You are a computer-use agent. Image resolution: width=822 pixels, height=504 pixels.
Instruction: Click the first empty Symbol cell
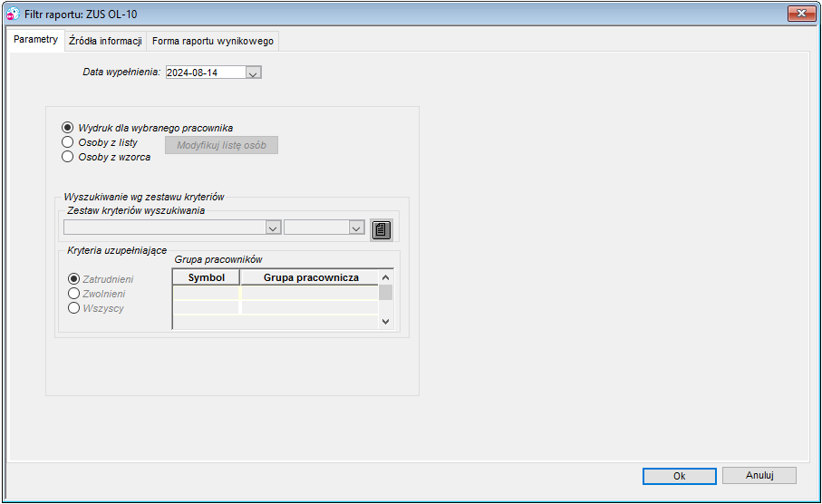[x=206, y=293]
